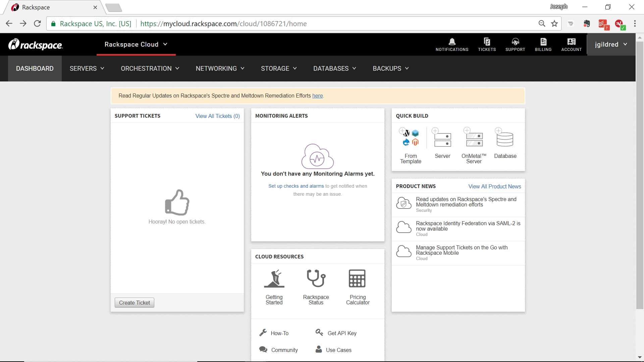Open the browser zoom magnifier icon
644x362 pixels.
click(542, 23)
